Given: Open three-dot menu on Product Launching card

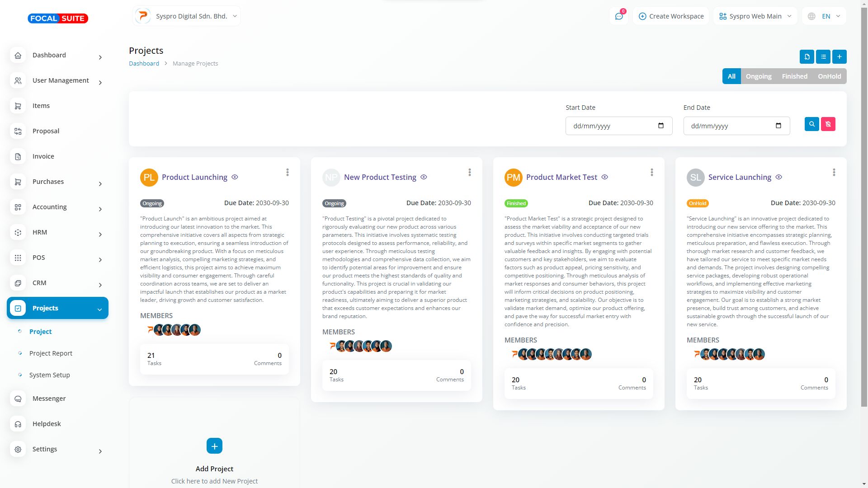Looking at the screenshot, I should 288,173.
